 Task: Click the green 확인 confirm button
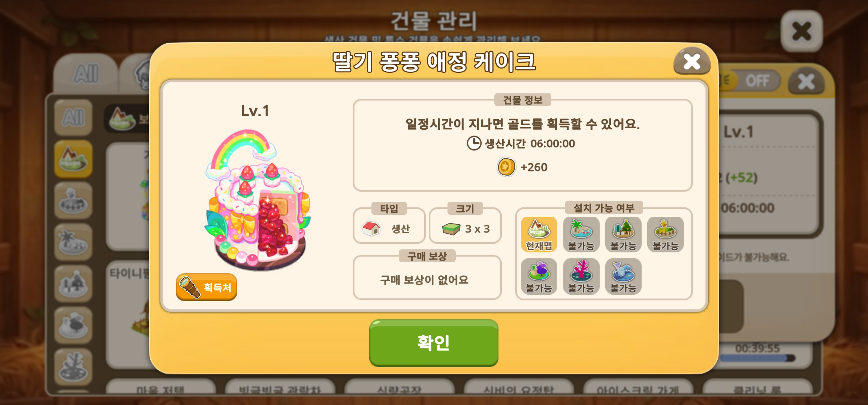coord(434,342)
